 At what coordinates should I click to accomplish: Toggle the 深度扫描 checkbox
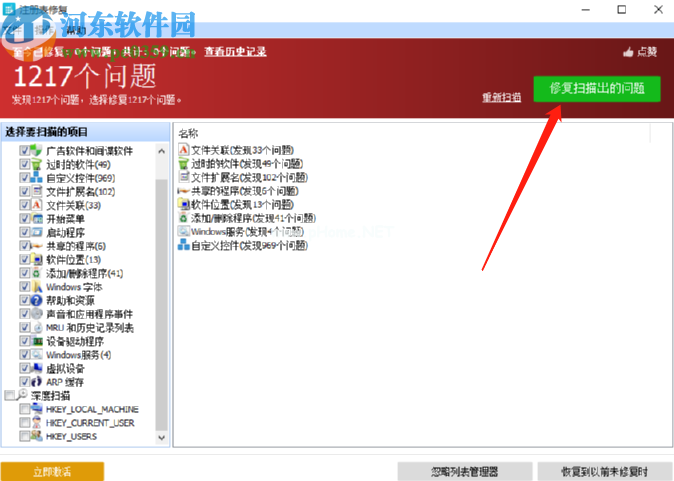(10, 396)
